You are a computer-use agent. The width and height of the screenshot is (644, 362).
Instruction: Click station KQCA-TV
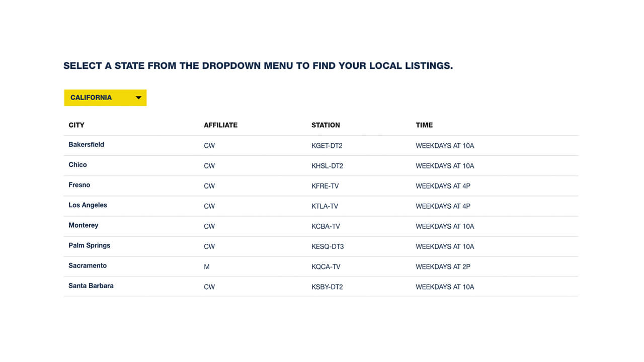(x=326, y=266)
